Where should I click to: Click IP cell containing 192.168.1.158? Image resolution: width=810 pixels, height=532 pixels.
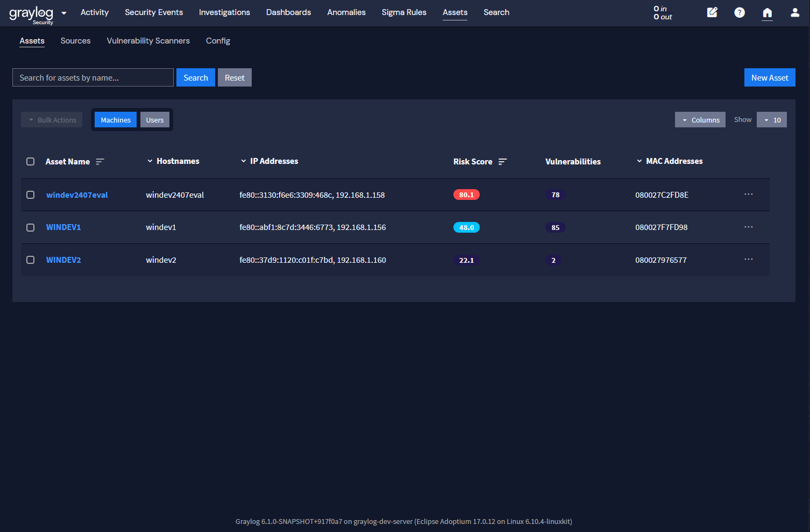tap(312, 195)
